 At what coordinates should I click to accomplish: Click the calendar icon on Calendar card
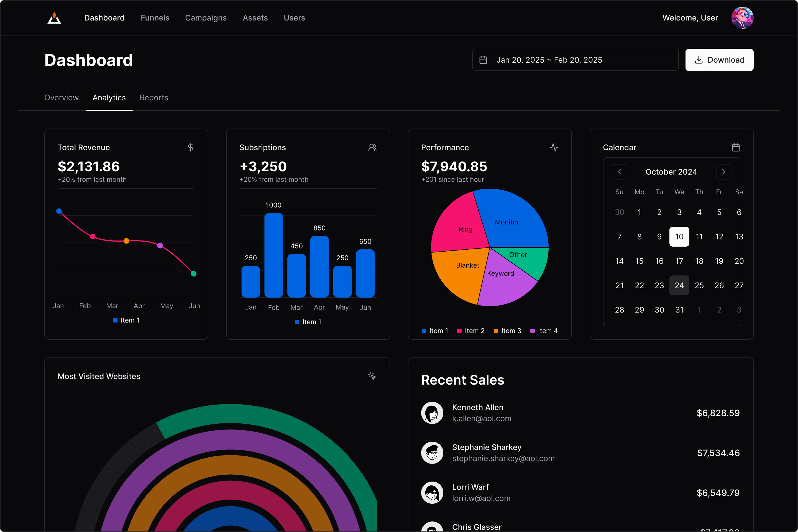[736, 147]
